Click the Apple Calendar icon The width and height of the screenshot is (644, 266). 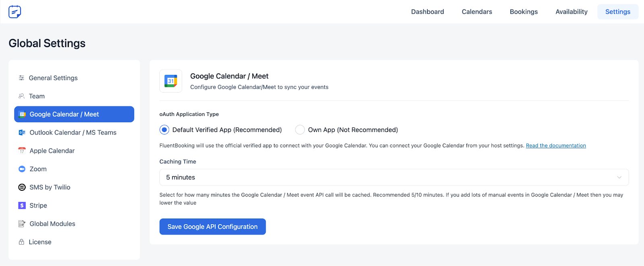click(22, 151)
